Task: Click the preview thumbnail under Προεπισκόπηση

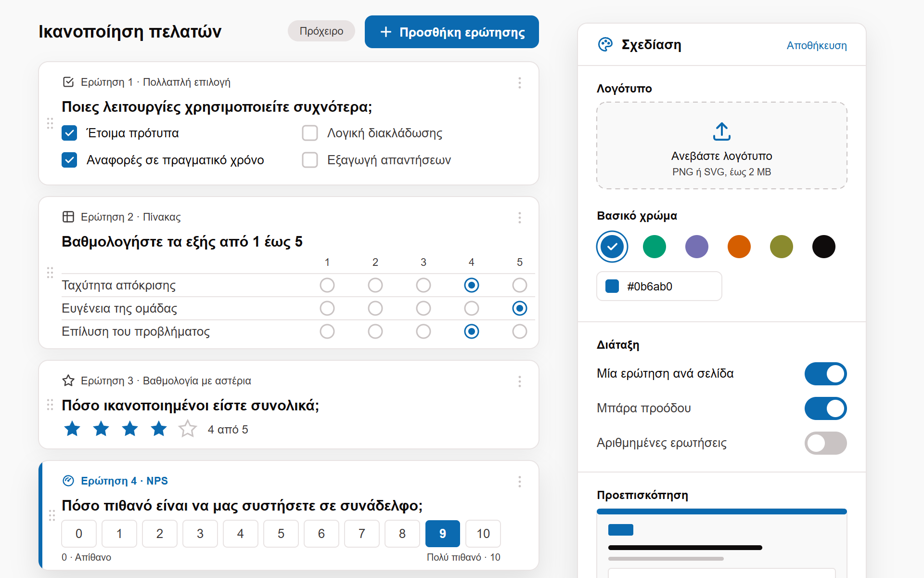Action: [x=722, y=543]
